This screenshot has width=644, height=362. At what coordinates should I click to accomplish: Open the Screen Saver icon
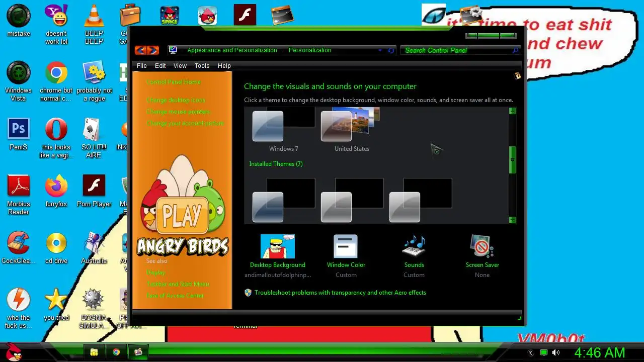(482, 246)
